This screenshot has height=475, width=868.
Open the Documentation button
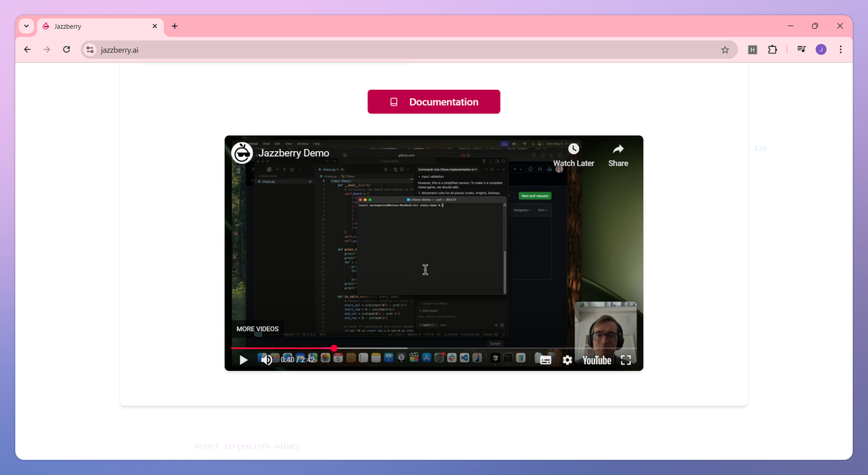click(x=434, y=102)
